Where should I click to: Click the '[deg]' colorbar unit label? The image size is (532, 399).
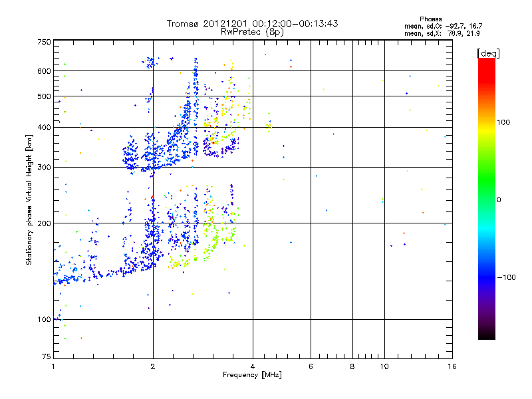click(488, 53)
